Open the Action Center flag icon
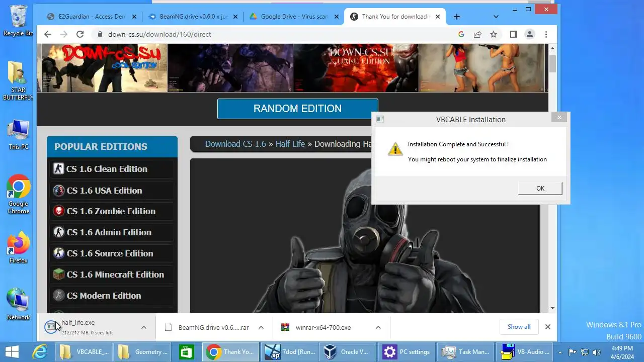The width and height of the screenshot is (644, 362). pyautogui.click(x=573, y=352)
